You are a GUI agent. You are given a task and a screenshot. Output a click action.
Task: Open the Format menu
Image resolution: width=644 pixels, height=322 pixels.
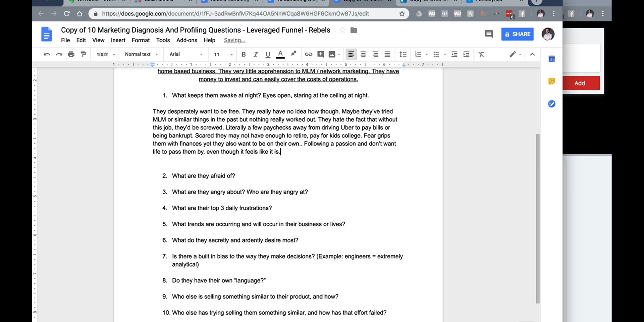[141, 40]
